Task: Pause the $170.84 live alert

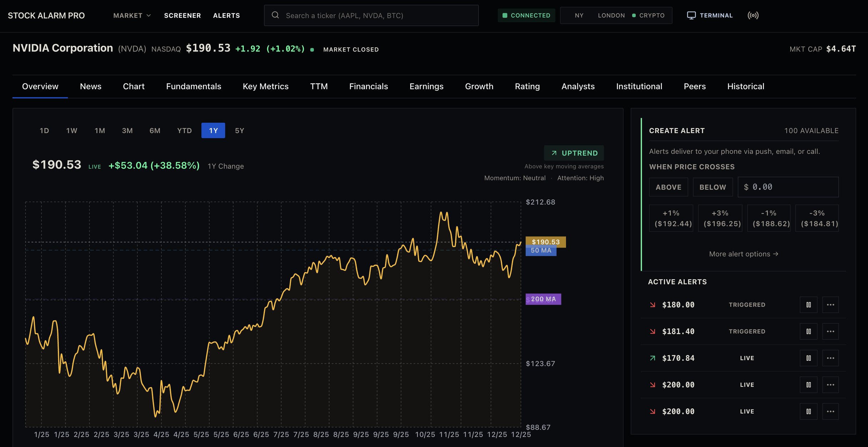Action: (808, 358)
